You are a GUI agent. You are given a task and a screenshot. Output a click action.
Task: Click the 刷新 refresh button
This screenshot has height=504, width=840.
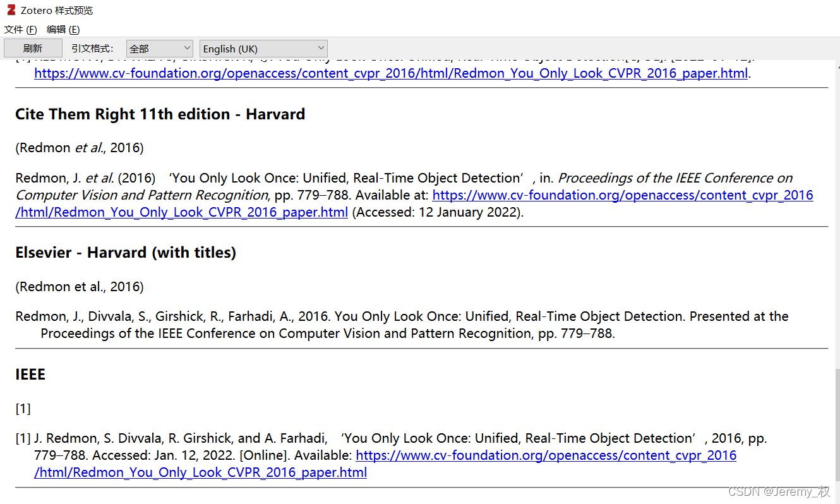click(33, 48)
